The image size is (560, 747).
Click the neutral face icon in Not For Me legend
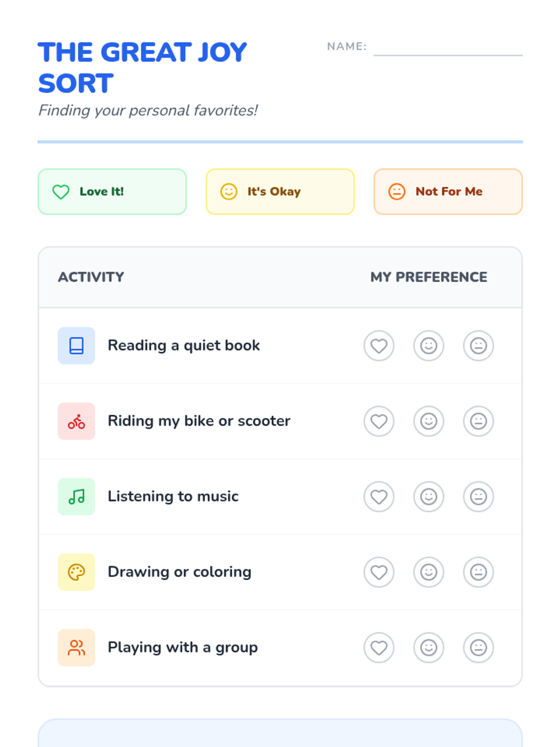[x=397, y=192]
